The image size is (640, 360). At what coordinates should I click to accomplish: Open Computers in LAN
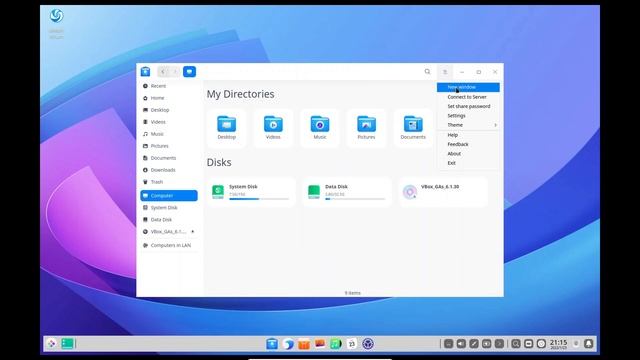click(x=169, y=245)
